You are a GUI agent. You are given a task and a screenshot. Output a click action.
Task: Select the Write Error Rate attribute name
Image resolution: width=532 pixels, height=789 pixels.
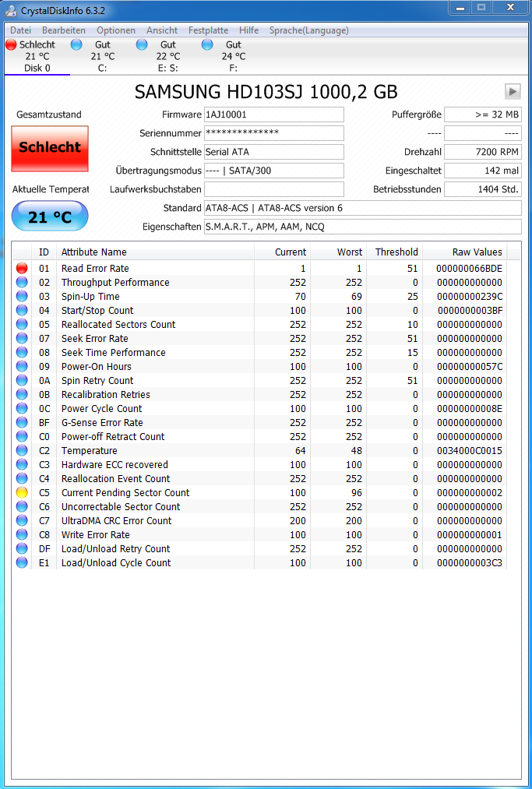coord(96,535)
